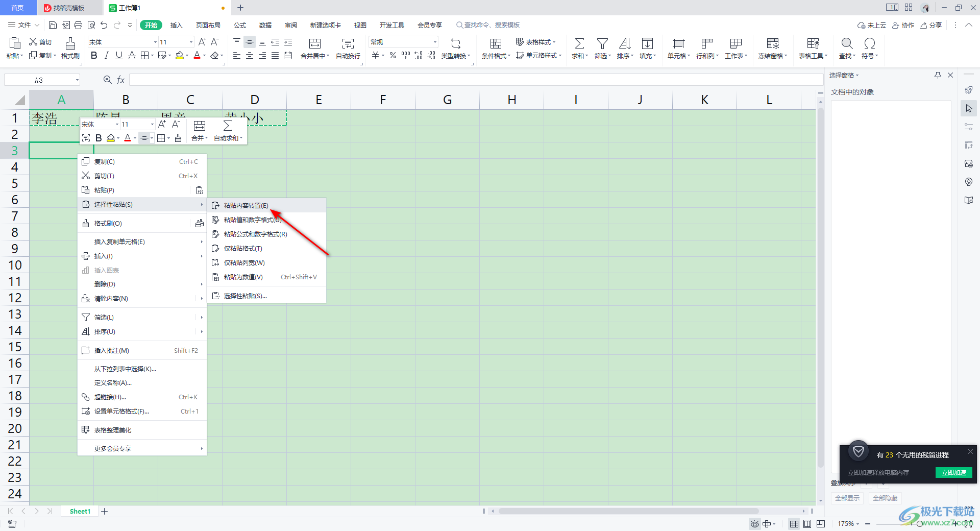980x531 pixels.
Task: Click the Save icon in quick toolbar
Action: click(53, 25)
